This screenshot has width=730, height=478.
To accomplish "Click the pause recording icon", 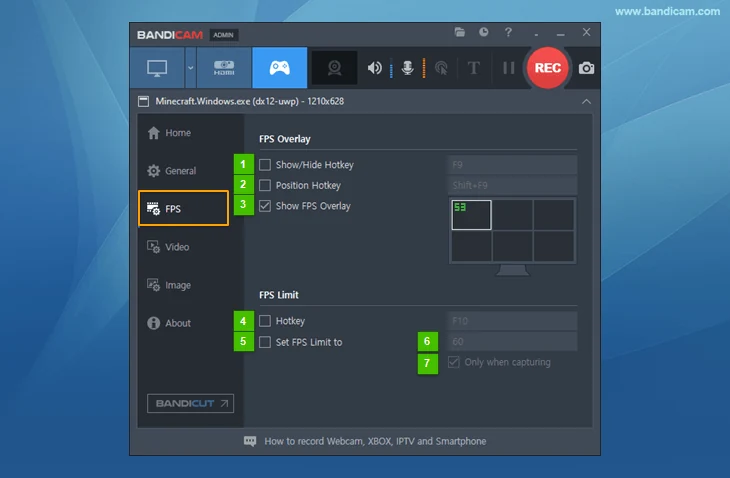I will [508, 68].
